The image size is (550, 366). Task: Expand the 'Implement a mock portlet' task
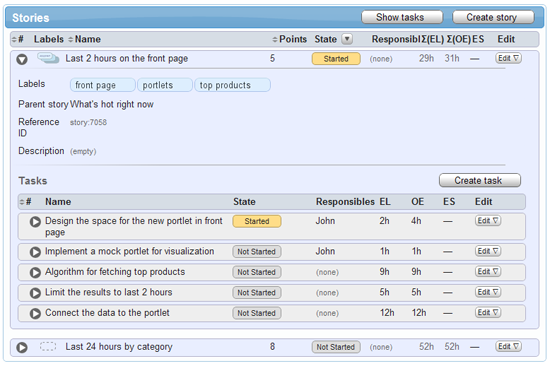click(35, 252)
